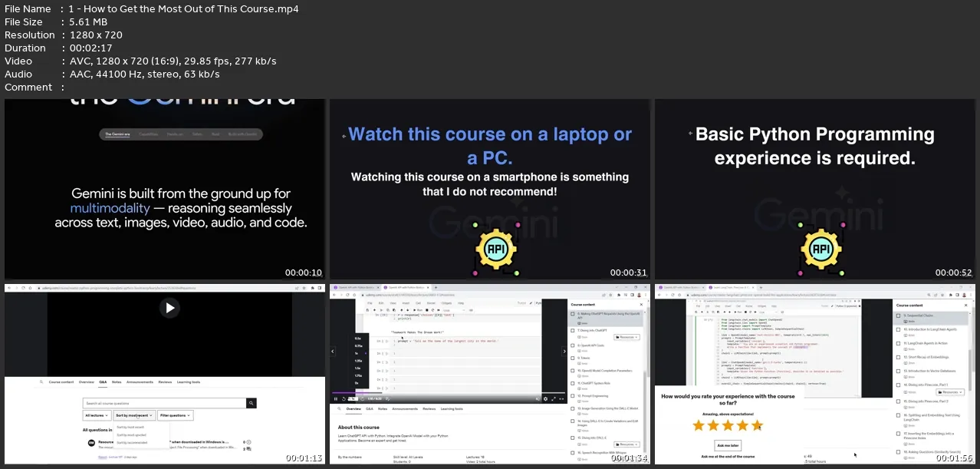Open Course content tab in 00:01:13 frame

[61, 381]
